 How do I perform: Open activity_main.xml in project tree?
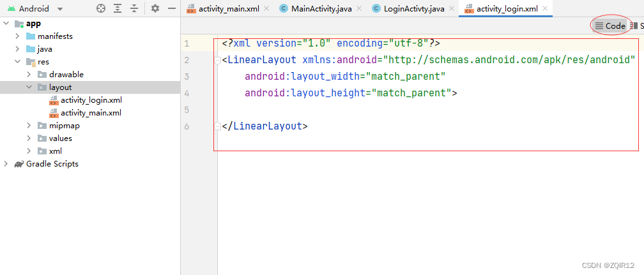click(x=91, y=112)
